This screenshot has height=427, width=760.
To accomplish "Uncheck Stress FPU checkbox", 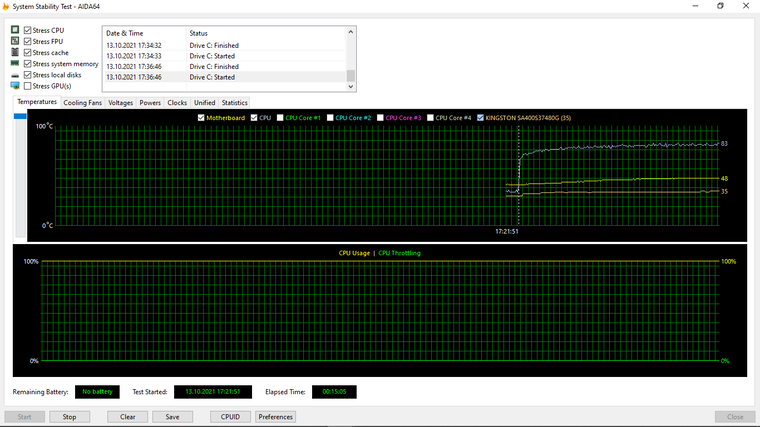I will click(28, 41).
